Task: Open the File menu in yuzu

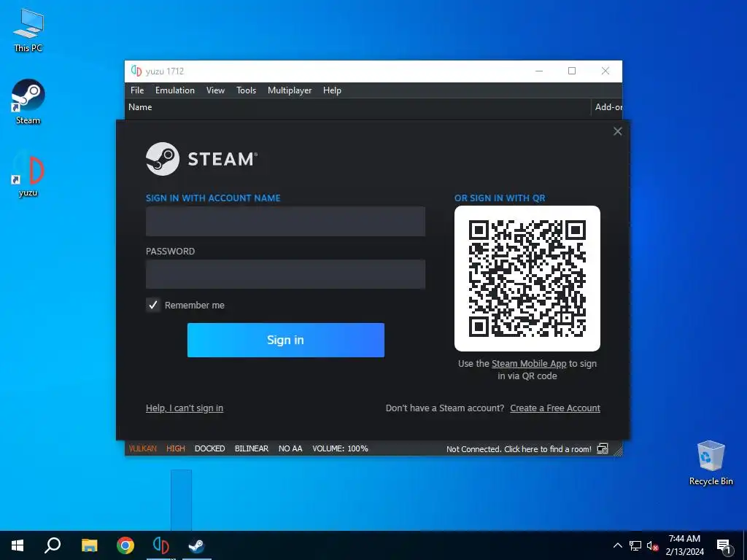Action: coord(137,90)
